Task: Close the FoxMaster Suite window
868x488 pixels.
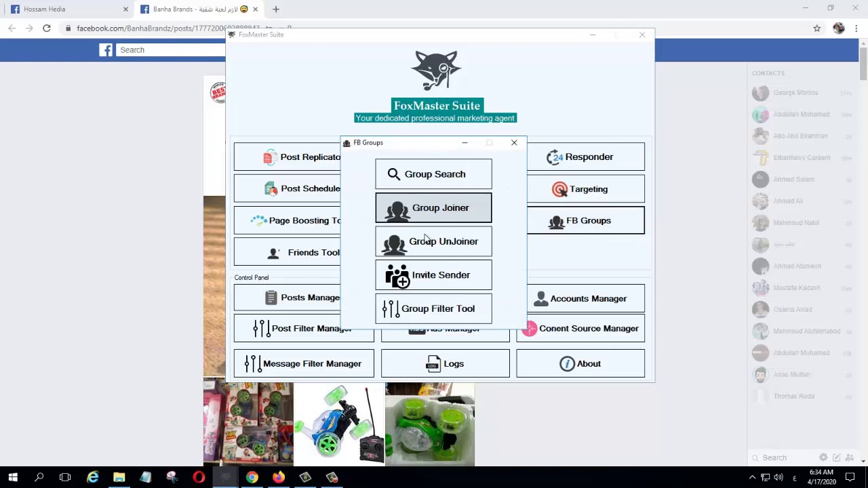Action: point(642,35)
